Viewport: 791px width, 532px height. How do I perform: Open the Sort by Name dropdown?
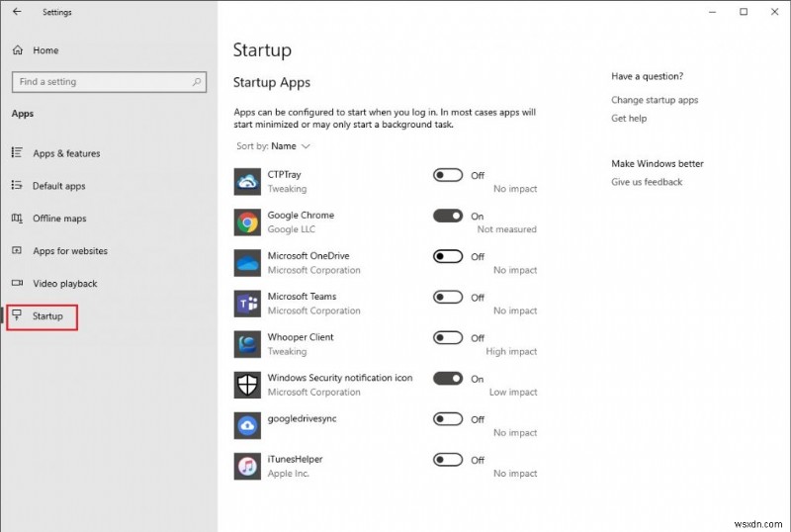point(273,146)
